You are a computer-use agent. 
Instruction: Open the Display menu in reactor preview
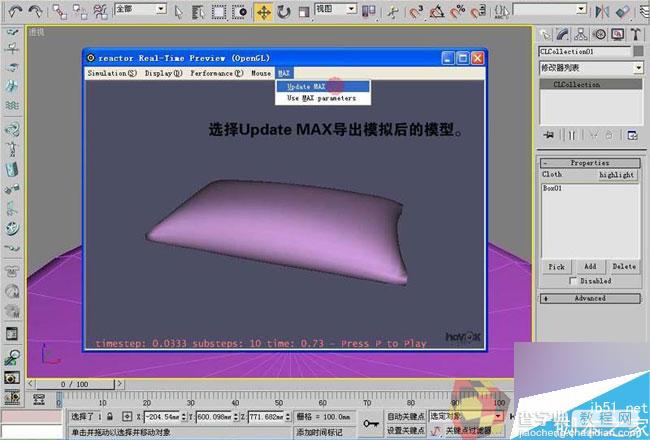point(163,73)
